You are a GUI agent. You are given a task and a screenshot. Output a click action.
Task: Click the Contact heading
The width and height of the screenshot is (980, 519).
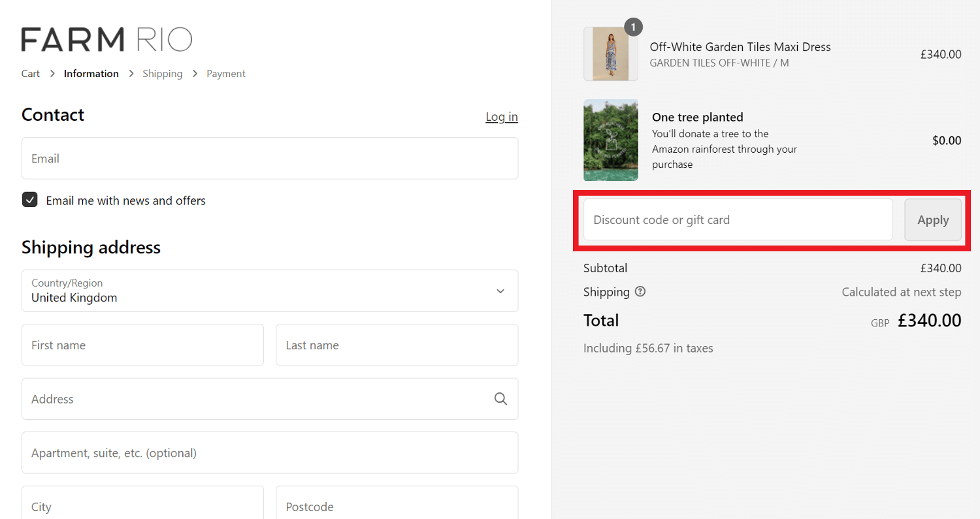[x=53, y=115]
